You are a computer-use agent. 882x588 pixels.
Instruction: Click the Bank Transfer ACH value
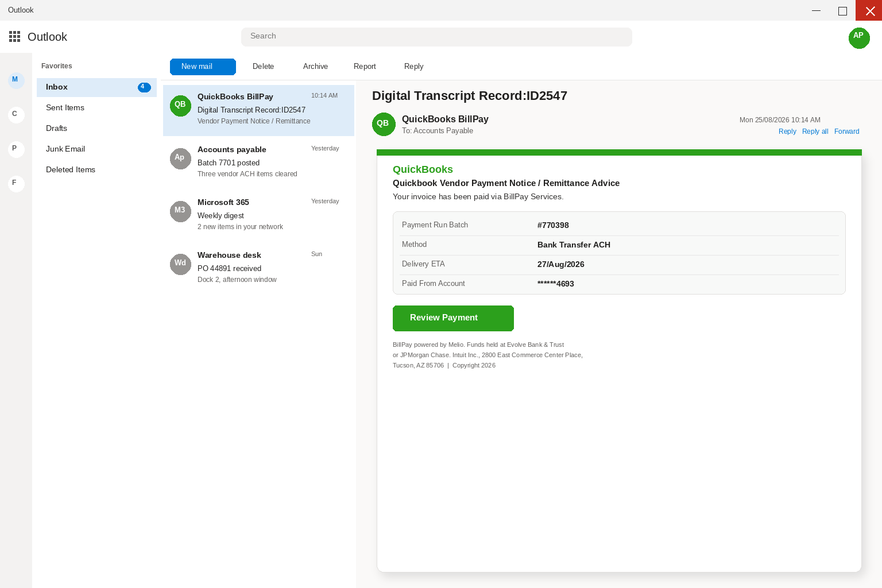[x=574, y=245]
